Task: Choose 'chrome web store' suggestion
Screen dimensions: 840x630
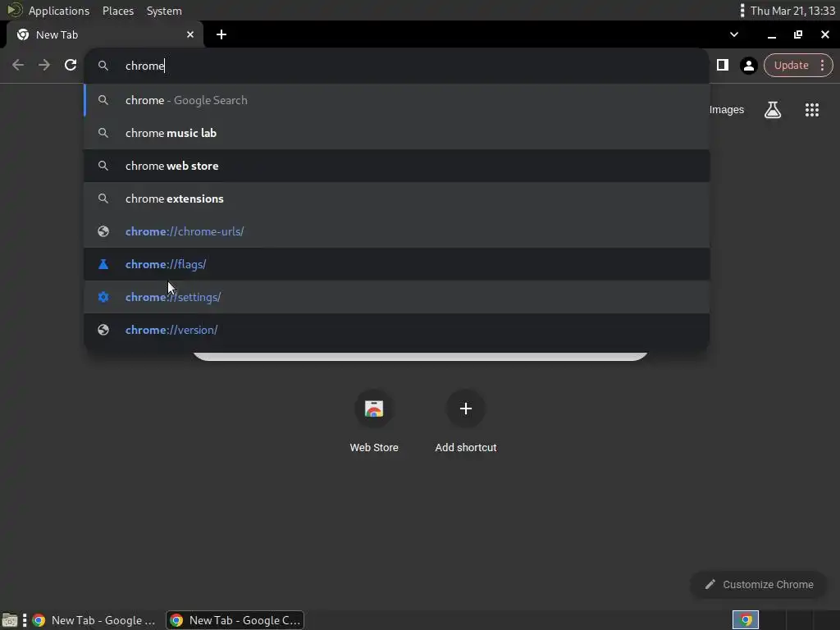Action: tap(397, 166)
